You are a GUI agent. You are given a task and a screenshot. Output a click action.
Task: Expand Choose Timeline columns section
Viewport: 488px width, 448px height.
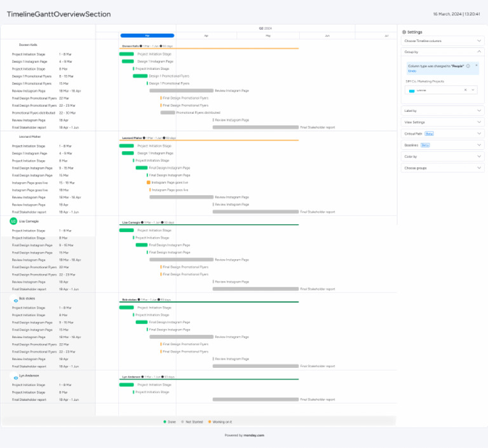(x=478, y=41)
